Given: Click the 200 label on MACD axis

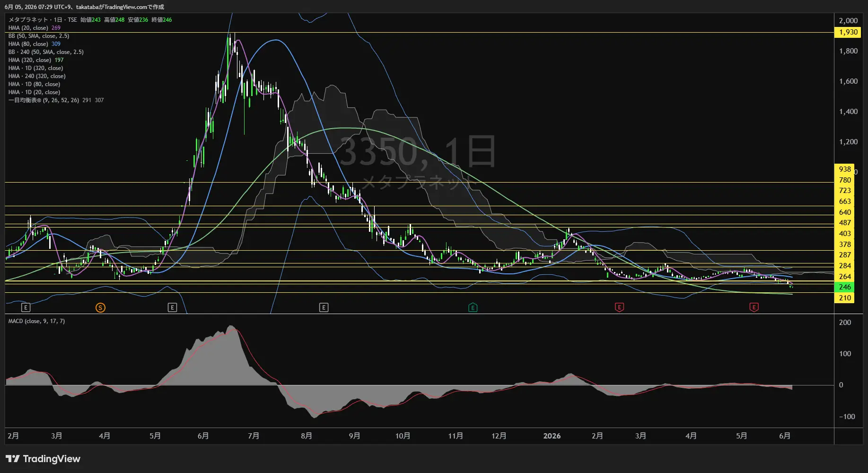Looking at the screenshot, I should pyautogui.click(x=845, y=323).
